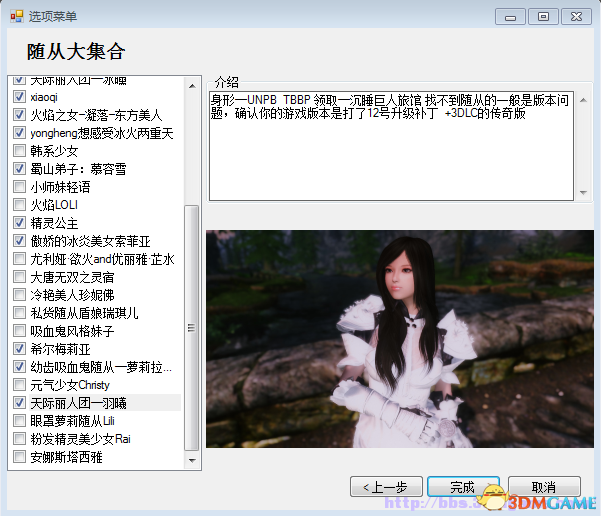Screen dimensions: 601x516
Task: Cancel with the 取消 button
Action: coord(544,487)
